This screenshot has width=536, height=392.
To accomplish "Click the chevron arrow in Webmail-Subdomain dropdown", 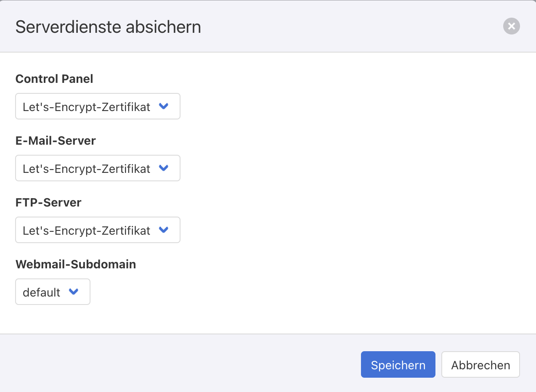I will (74, 292).
